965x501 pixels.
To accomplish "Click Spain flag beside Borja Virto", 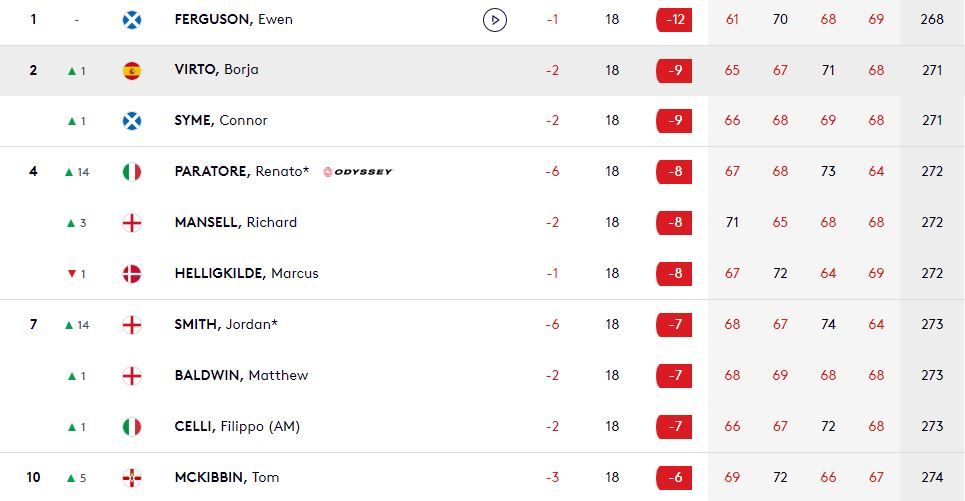I will pos(131,70).
